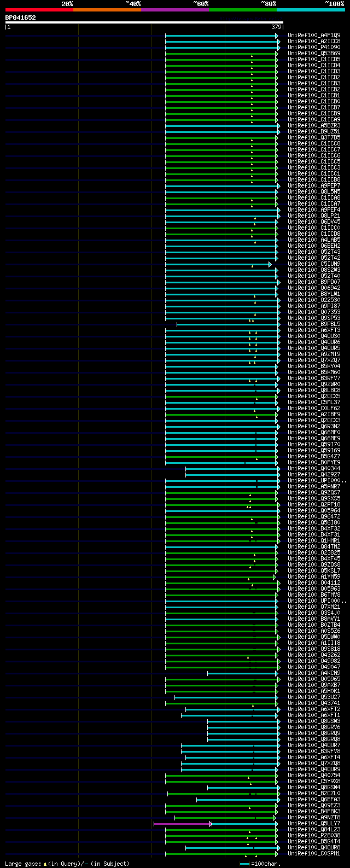Open hit UniRef100_B9PBL5
The image size is (350, 868).
click(314, 324)
